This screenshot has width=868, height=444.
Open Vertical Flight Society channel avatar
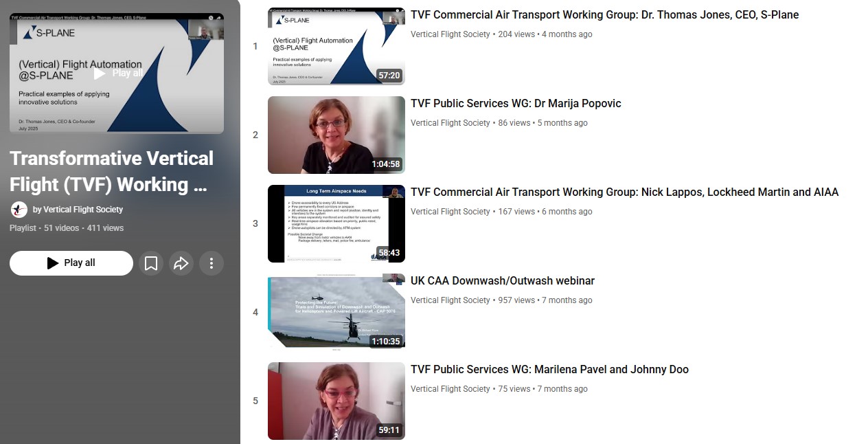[x=19, y=210]
